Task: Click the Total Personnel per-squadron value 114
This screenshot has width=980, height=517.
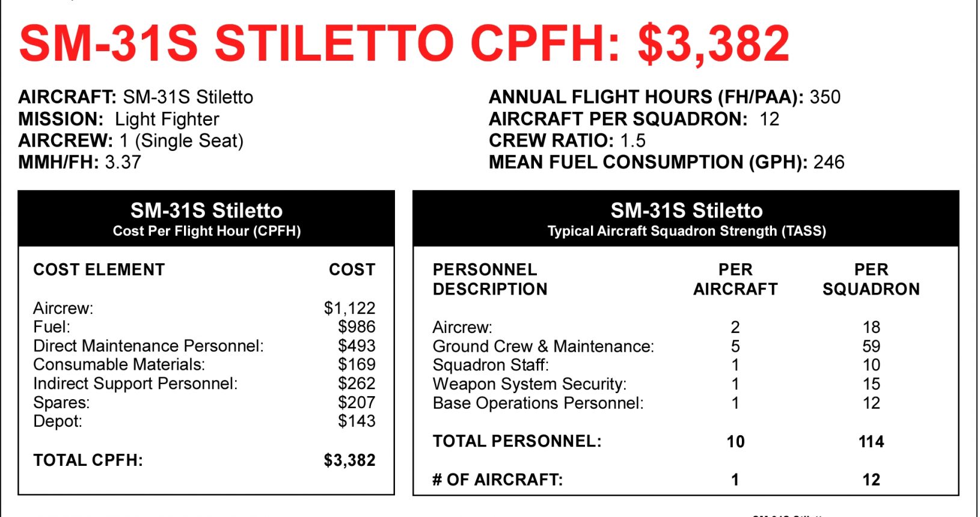Action: 871,442
